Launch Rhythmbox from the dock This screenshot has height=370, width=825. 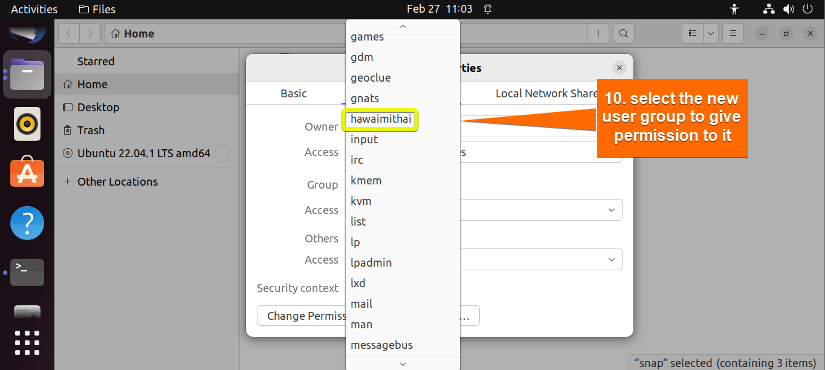click(x=27, y=124)
